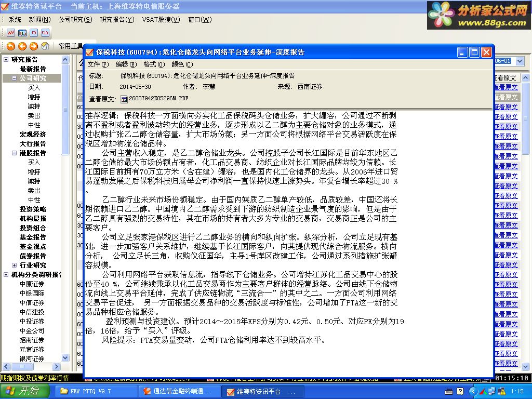Minimize the report window
The height and width of the screenshot is (399, 532).
click(x=462, y=52)
